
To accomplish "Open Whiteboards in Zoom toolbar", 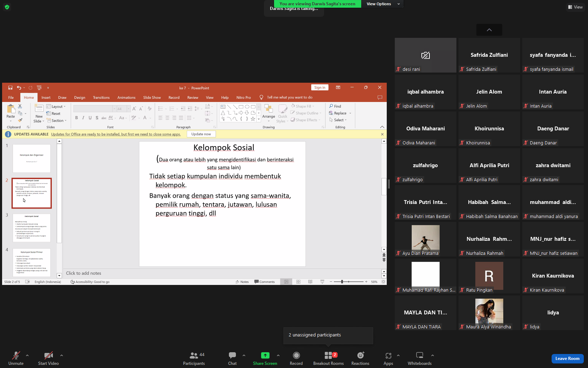I will [x=419, y=358].
